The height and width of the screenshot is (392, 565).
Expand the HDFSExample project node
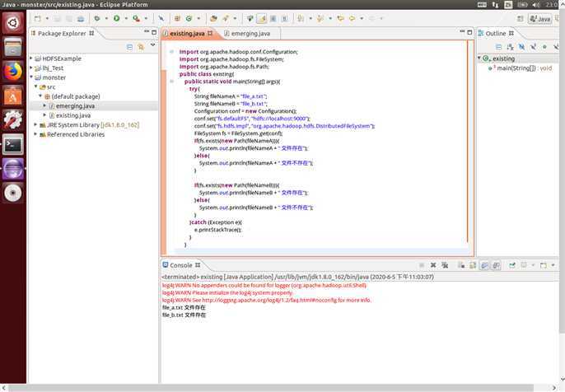[x=31, y=58]
